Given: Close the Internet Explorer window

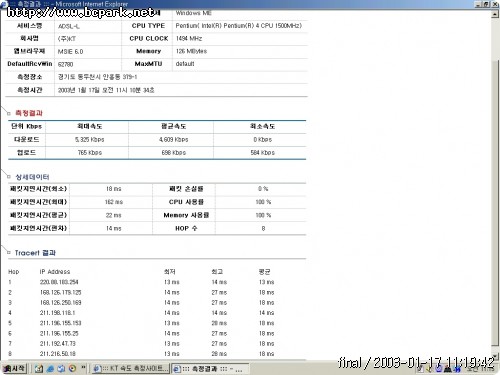Looking at the screenshot, I should [x=495, y=4].
